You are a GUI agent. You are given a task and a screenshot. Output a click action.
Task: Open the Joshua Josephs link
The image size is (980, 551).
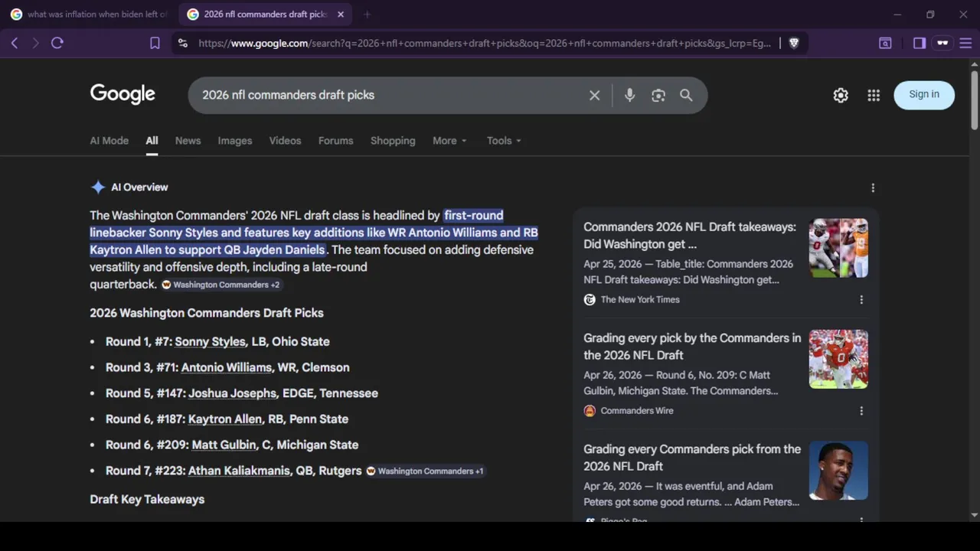232,393
